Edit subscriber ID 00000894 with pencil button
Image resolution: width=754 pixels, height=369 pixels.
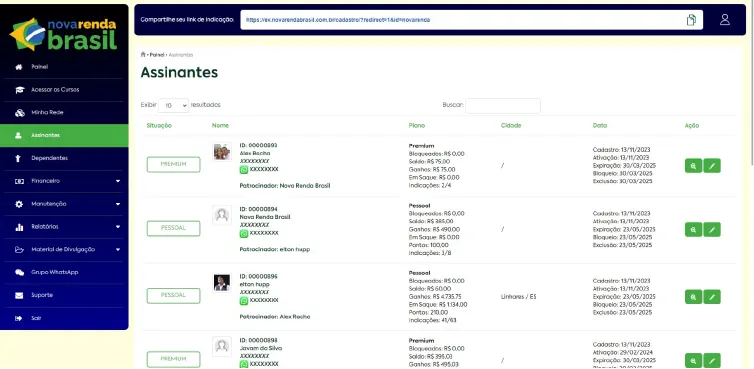[712, 229]
